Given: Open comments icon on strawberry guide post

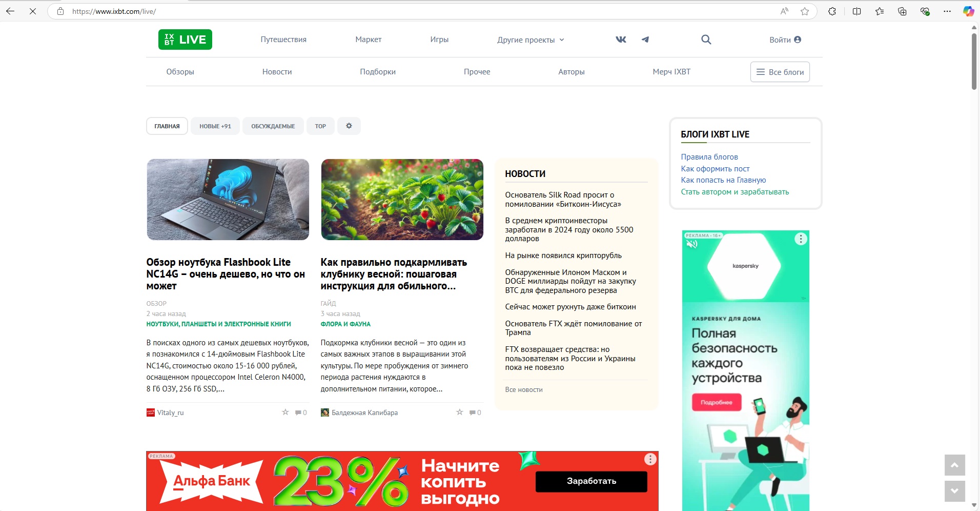Looking at the screenshot, I should [x=472, y=412].
